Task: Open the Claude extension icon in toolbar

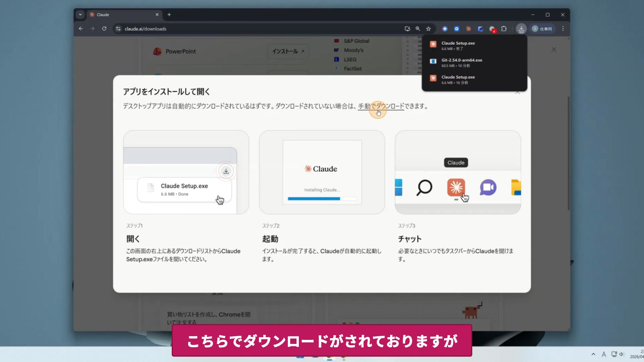Action: click(x=469, y=29)
